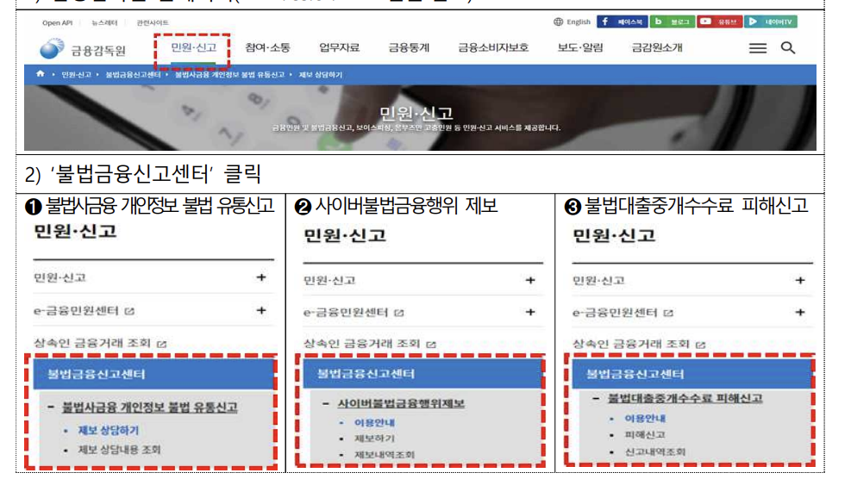Click the 금융감독원 logo
The image size is (851, 504).
[x=83, y=49]
